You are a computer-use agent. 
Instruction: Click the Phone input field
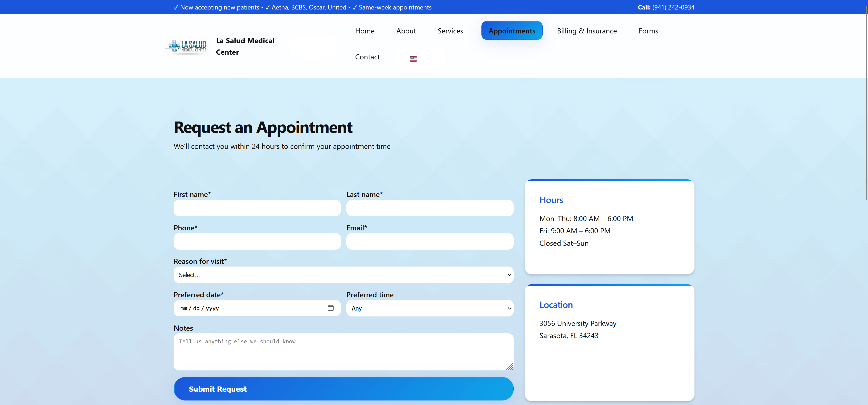click(x=257, y=241)
